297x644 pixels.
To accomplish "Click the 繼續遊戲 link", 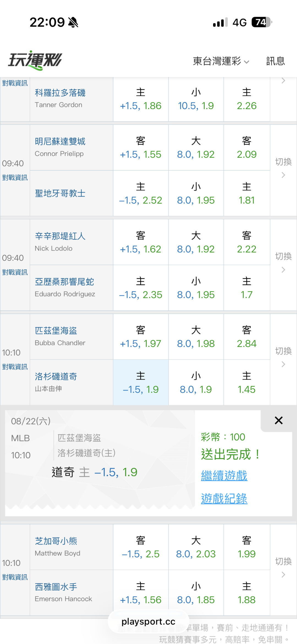I will (x=224, y=475).
